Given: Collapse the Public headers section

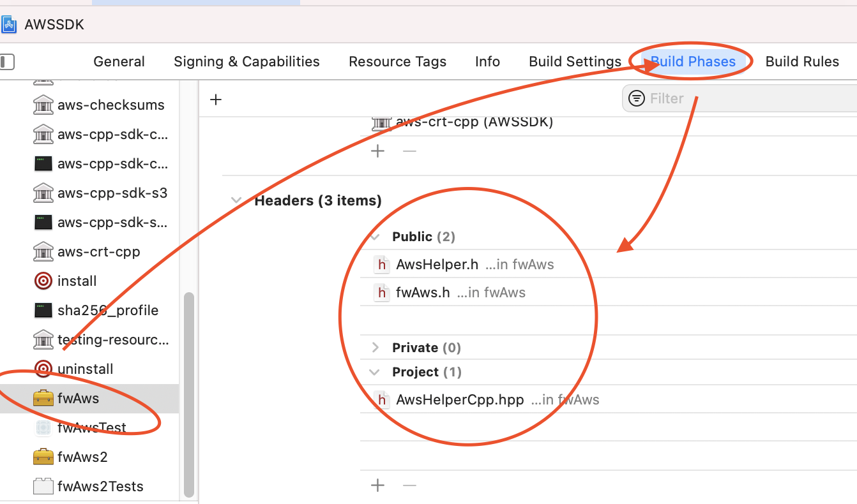Looking at the screenshot, I should [x=374, y=236].
